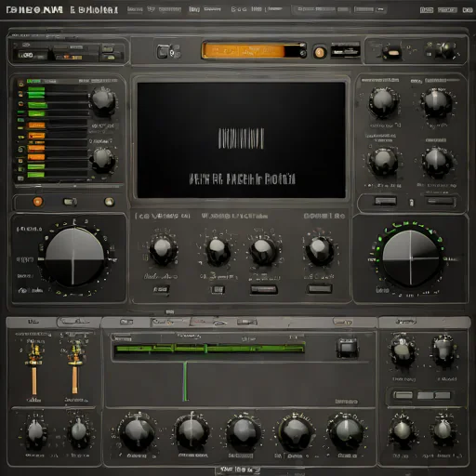Click the camera-shaped icon left of orange display
Image resolution: width=476 pixels, height=476 pixels.
click(168, 51)
